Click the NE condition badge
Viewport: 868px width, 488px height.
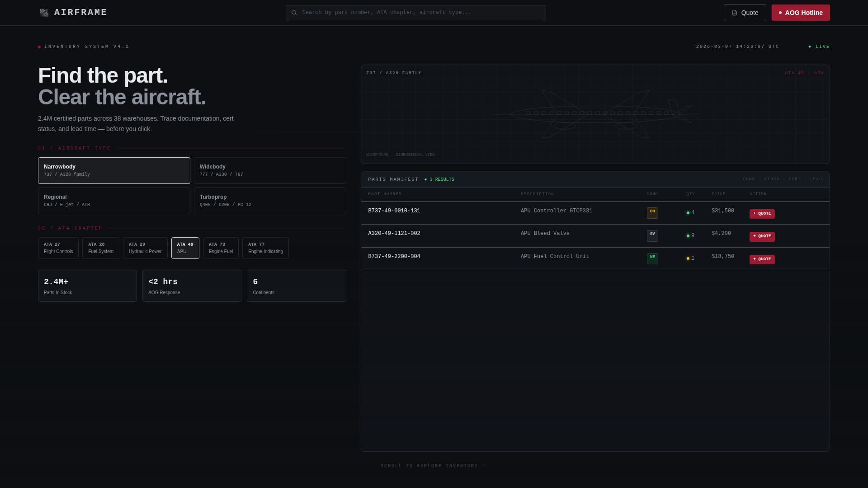point(652,258)
